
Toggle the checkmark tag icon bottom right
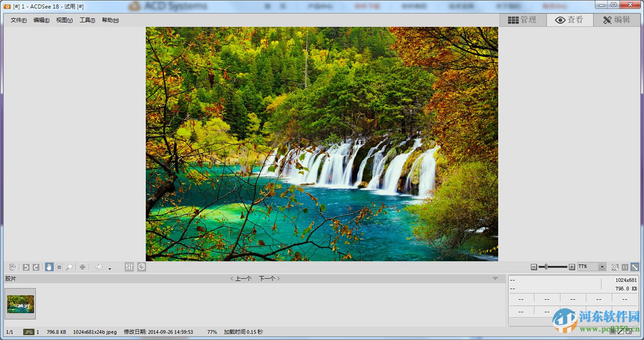point(629,331)
